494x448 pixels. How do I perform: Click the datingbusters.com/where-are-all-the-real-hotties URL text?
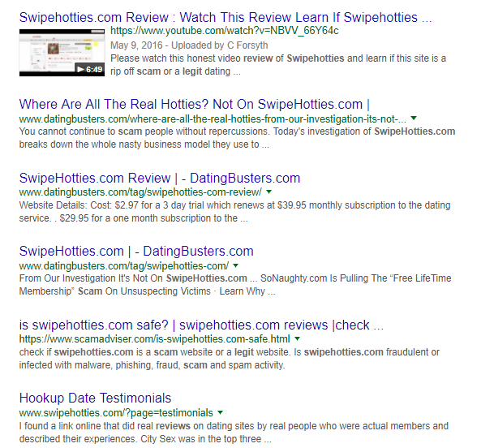[x=213, y=119]
